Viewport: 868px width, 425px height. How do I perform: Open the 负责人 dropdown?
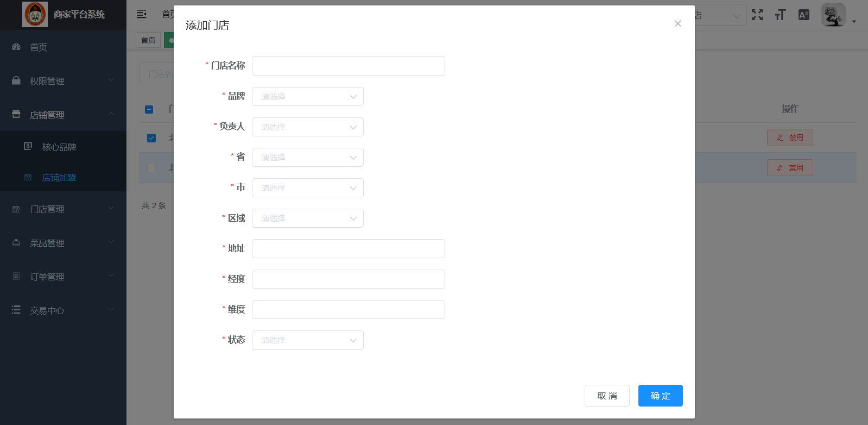[308, 127]
